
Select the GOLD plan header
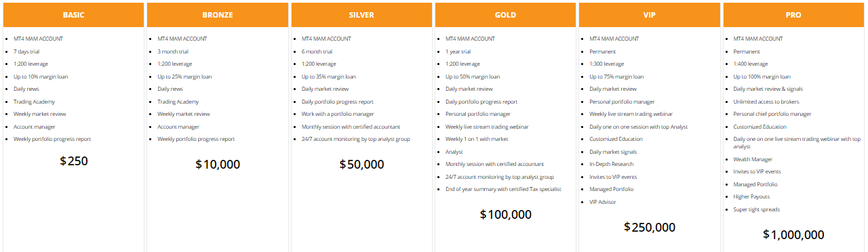pos(505,15)
